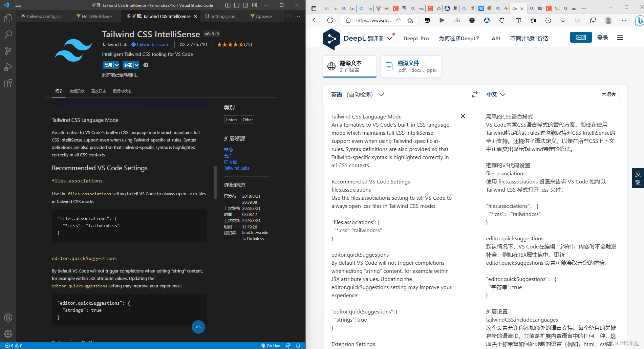Image resolution: width=644 pixels, height=349 pixels.
Task: Click the 注册 button in DeepL
Action: point(581,37)
